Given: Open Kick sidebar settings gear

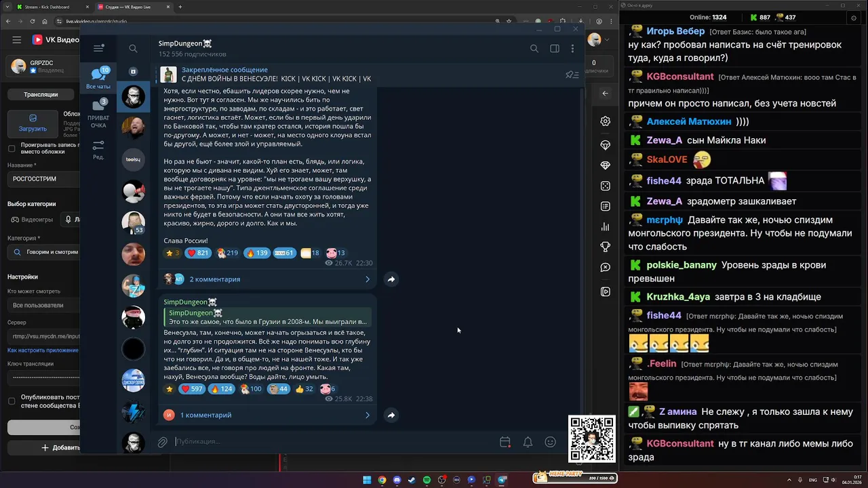Looking at the screenshot, I should 606,121.
